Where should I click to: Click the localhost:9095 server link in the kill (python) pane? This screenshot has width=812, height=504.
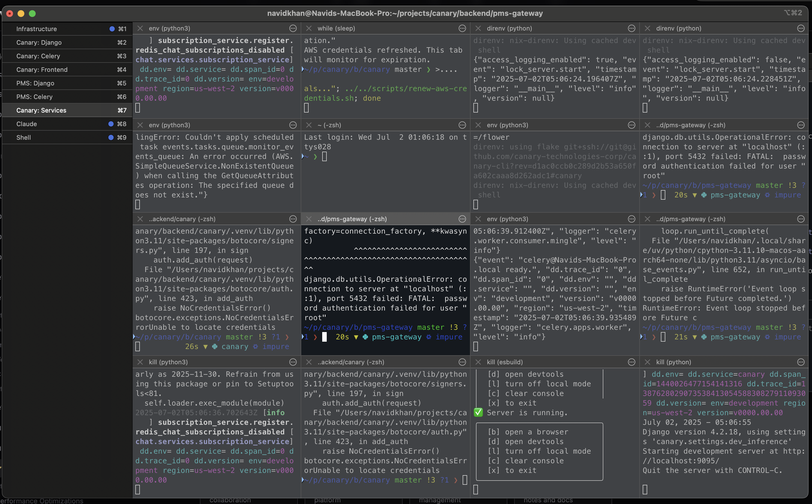681,461
